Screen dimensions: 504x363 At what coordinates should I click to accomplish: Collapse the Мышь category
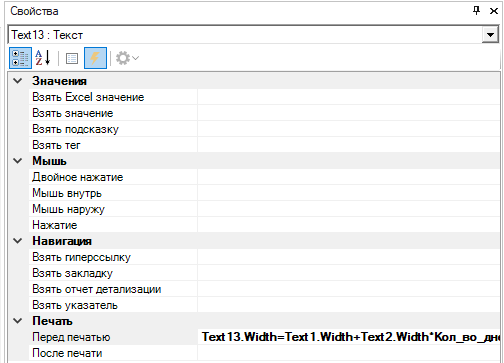tap(17, 161)
